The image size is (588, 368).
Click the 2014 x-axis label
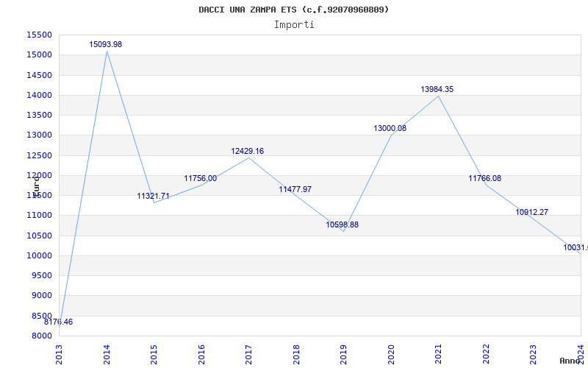pyautogui.click(x=107, y=354)
